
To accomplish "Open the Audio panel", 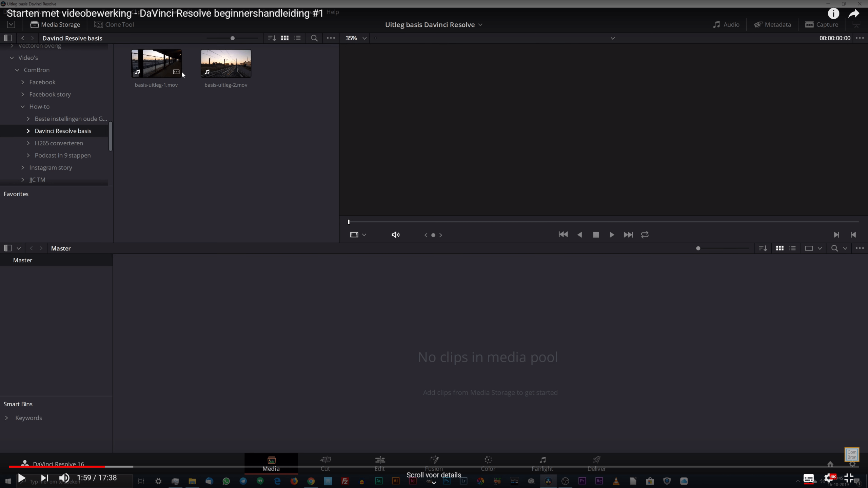I will 727,24.
